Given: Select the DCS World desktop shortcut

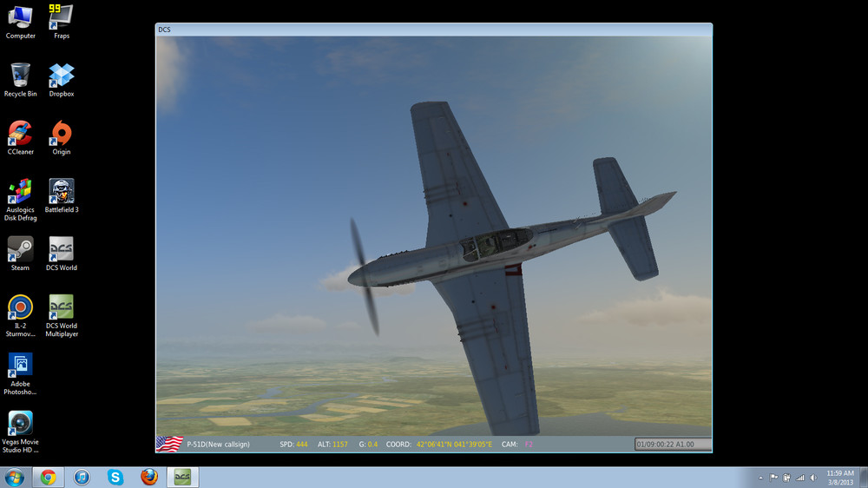Looking at the screenshot, I should coord(62,254).
